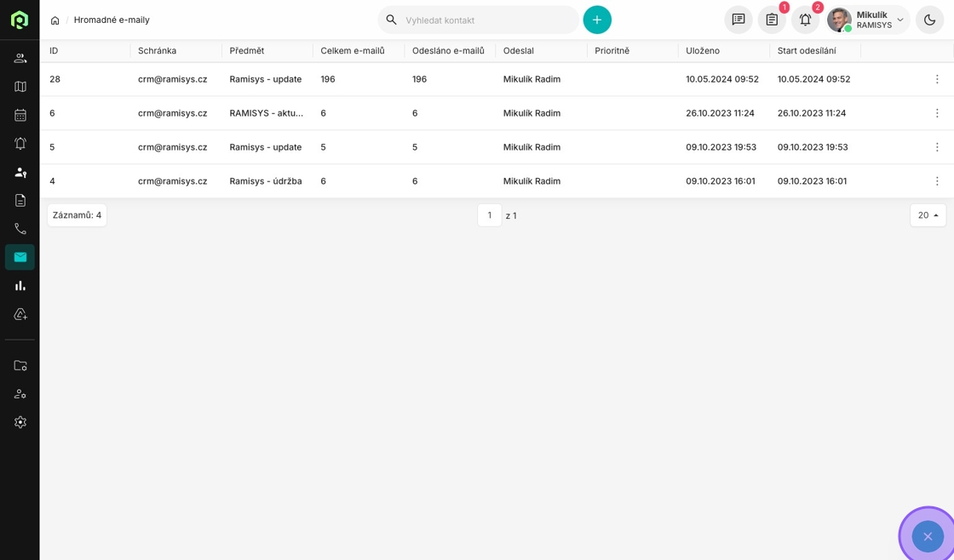Select the Ramisys - update cell in row 28

pyautogui.click(x=266, y=79)
